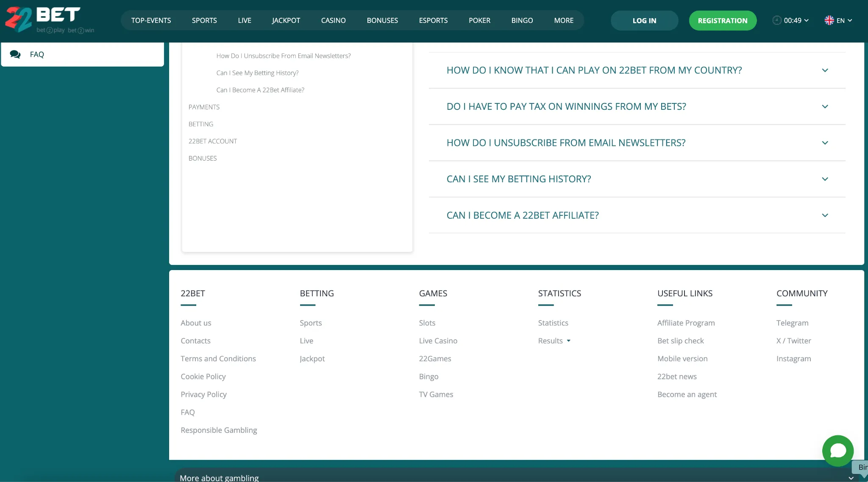Screen dimensions: 868x482
Task: Click the 22BET logo
Action: 50,20
